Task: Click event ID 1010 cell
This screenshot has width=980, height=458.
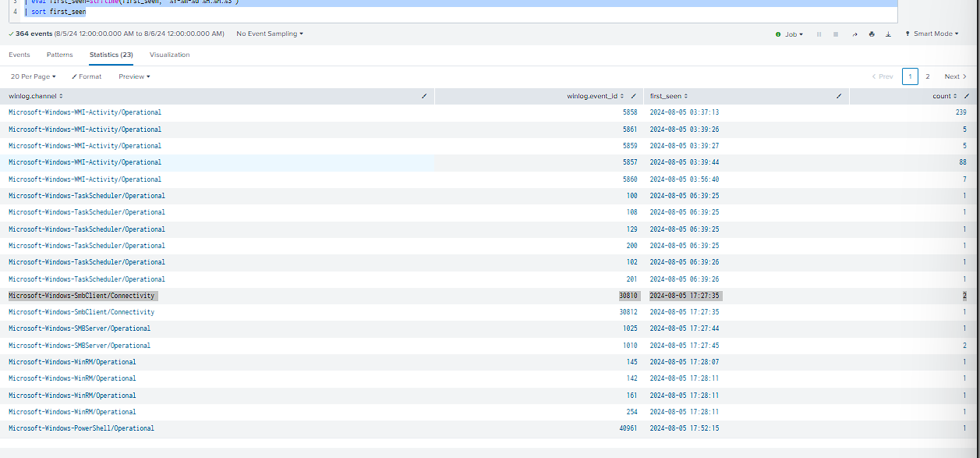Action: coord(630,346)
